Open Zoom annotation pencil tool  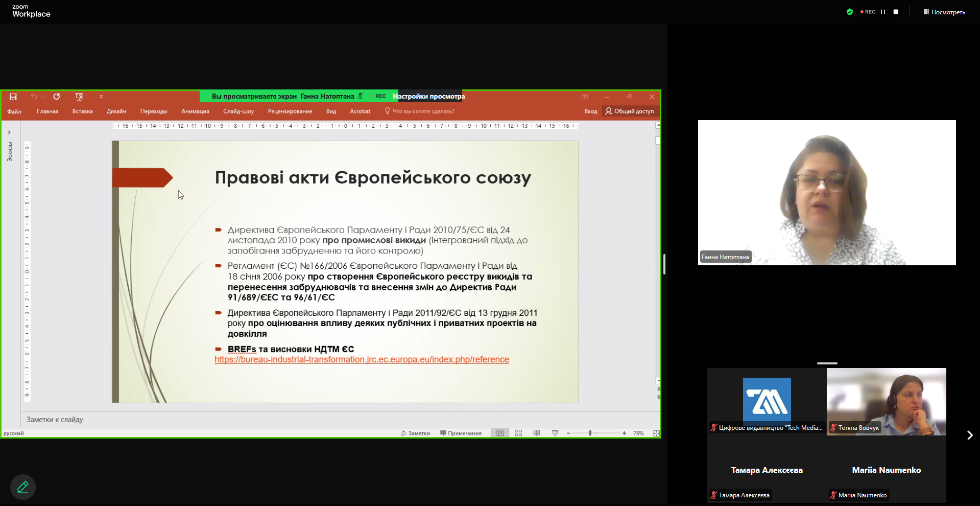point(23,487)
